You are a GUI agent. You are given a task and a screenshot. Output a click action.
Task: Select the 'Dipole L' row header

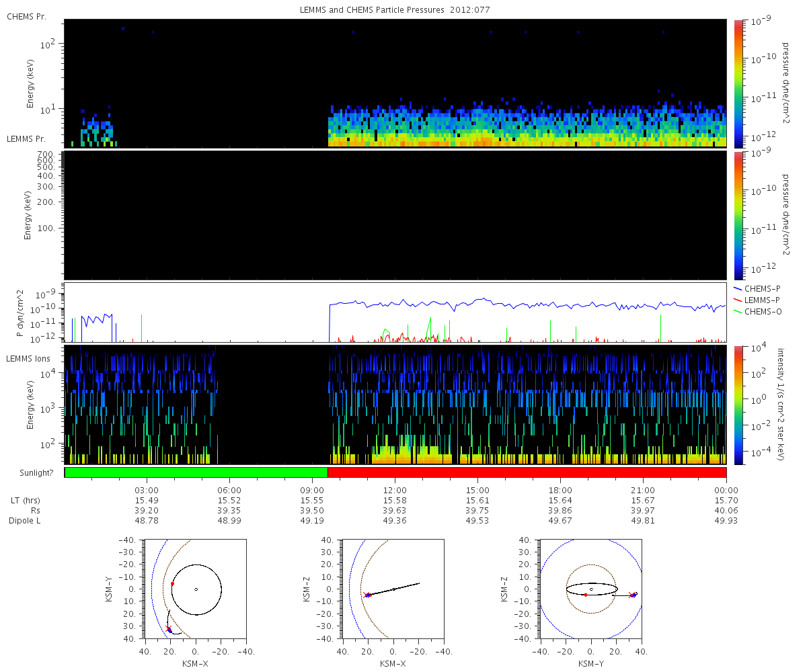[x=25, y=521]
